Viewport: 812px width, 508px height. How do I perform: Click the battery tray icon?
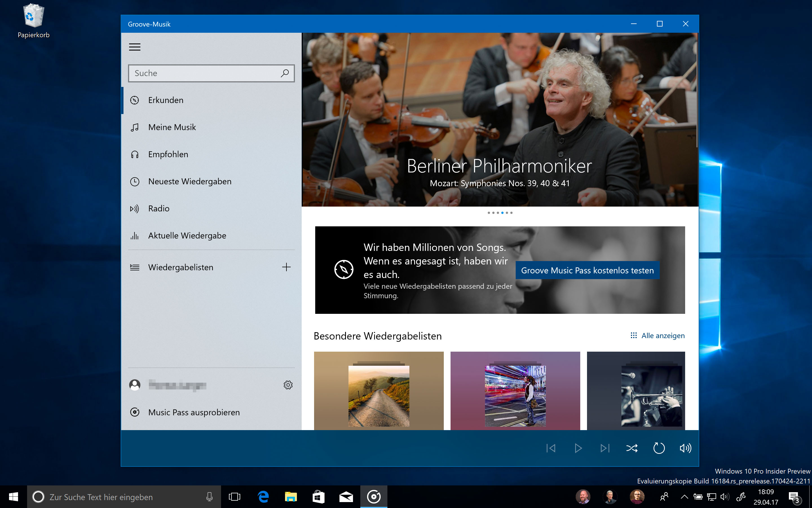[x=698, y=497]
